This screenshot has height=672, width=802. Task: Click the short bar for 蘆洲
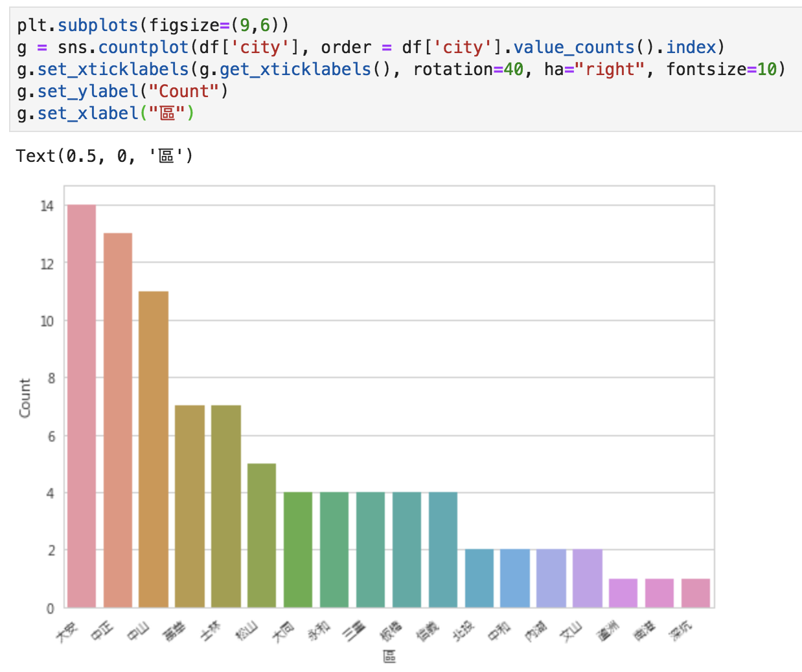pyautogui.click(x=623, y=593)
